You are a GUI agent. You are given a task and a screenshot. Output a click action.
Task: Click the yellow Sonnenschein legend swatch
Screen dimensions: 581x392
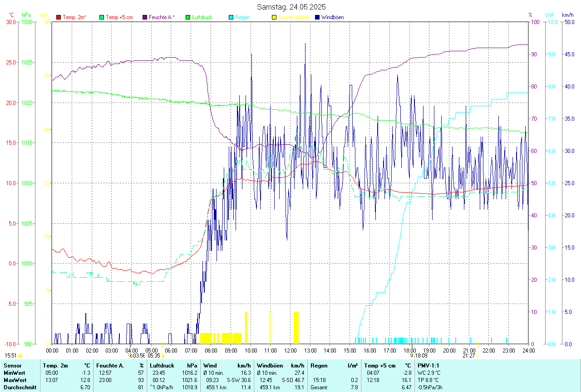tap(274, 17)
